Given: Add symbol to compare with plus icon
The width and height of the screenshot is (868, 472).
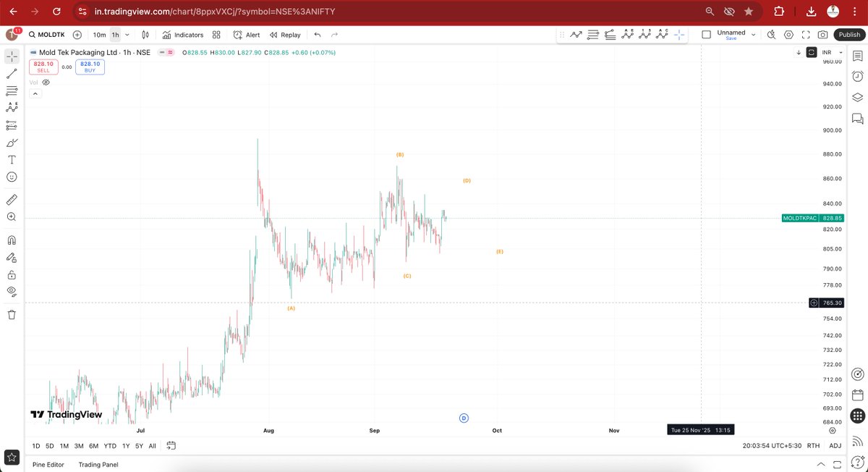Looking at the screenshot, I should point(77,35).
